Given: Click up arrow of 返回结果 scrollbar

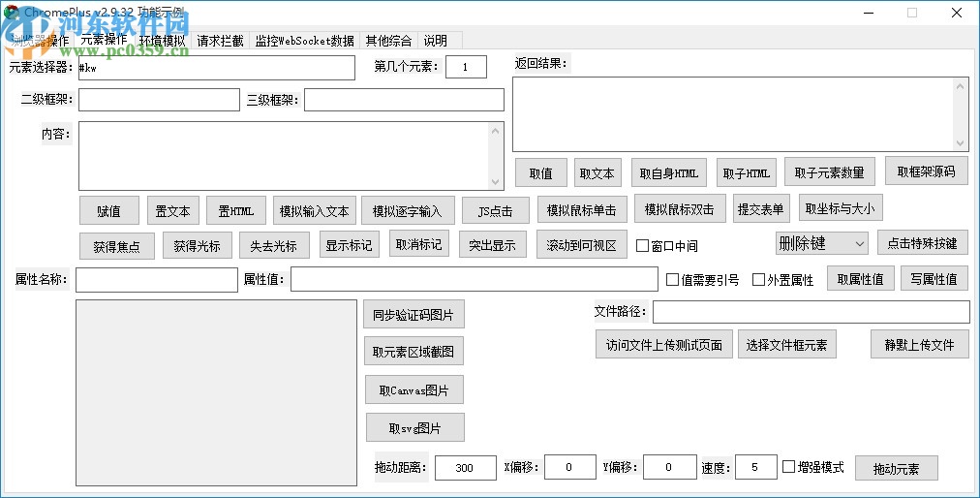Looking at the screenshot, I should [x=961, y=85].
